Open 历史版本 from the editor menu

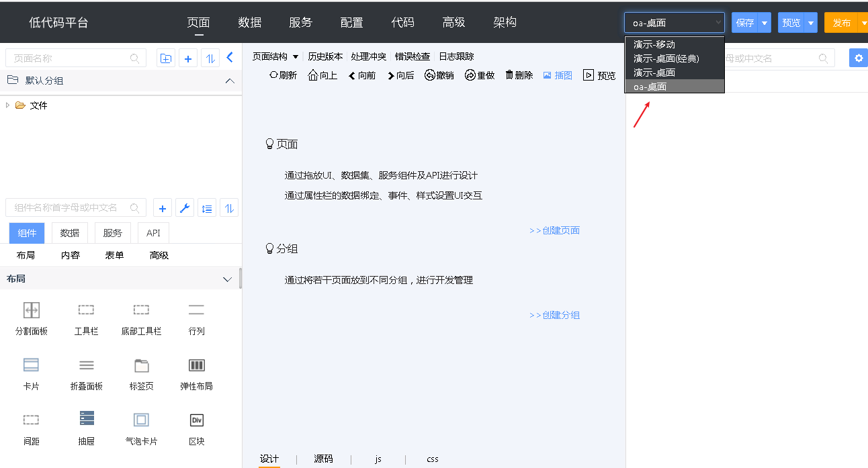pyautogui.click(x=325, y=56)
